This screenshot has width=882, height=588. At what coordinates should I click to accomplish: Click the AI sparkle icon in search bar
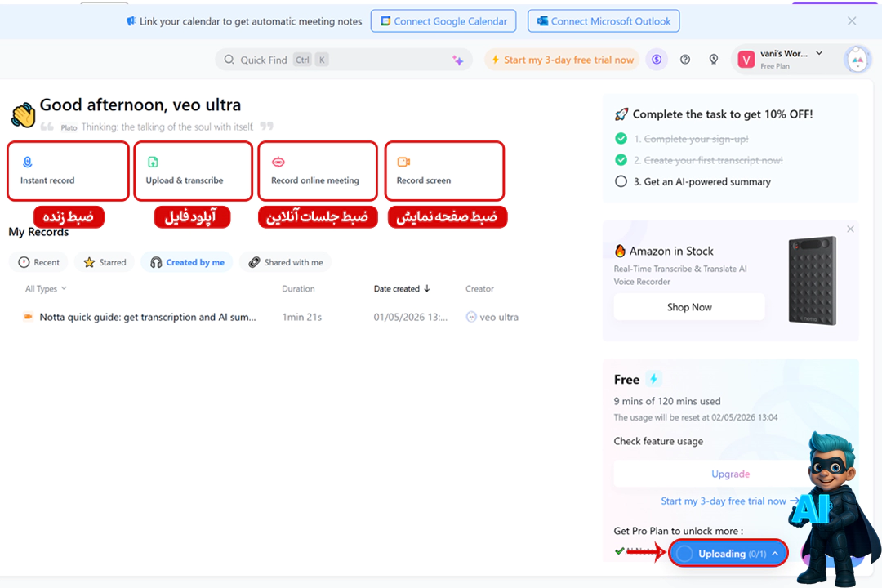[x=458, y=60]
